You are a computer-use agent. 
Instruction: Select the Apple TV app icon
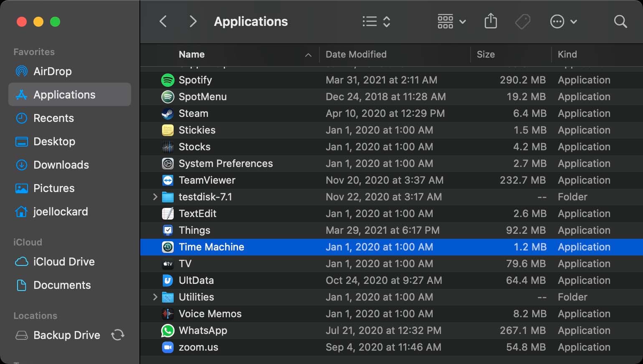click(x=167, y=263)
